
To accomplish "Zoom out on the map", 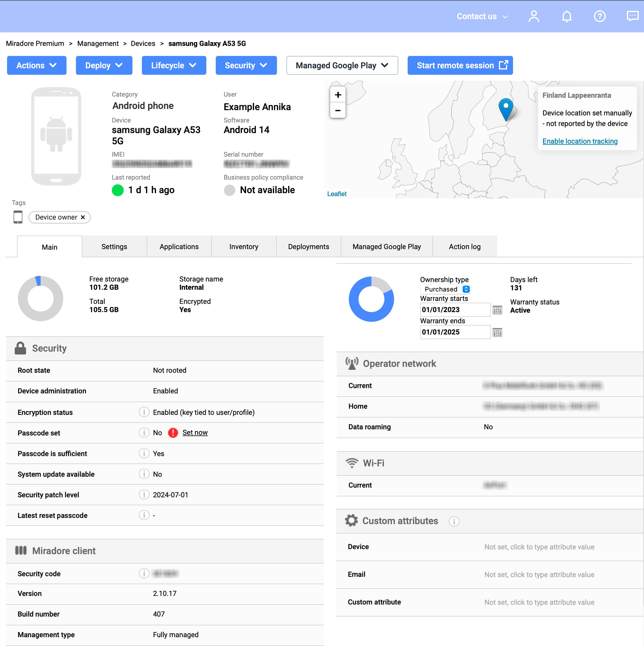I will (338, 111).
